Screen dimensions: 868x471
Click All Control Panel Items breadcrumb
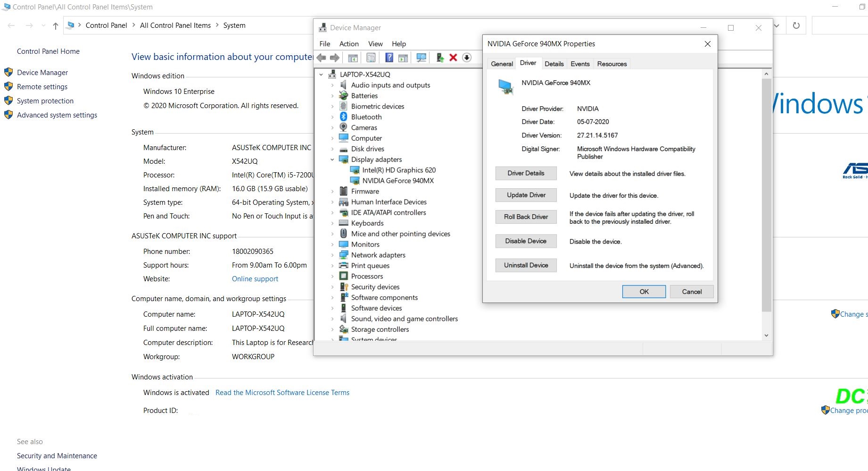pyautogui.click(x=175, y=25)
